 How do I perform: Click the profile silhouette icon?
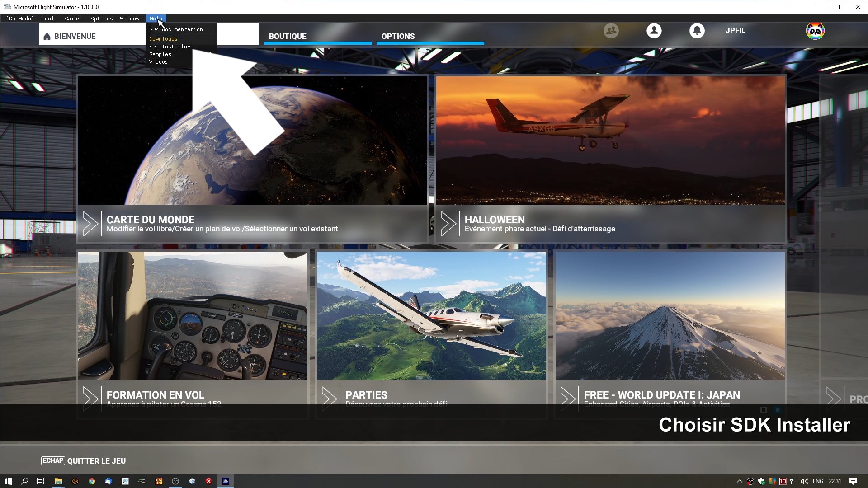(x=654, y=31)
